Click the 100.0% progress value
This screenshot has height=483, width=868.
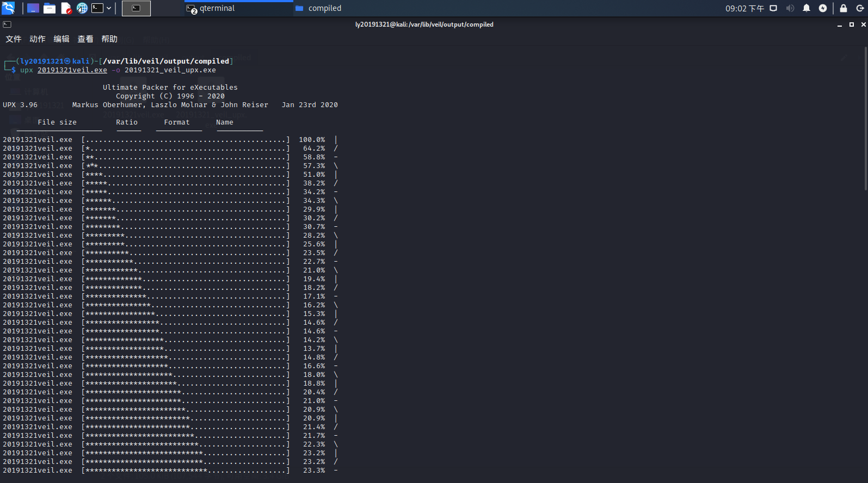(x=312, y=140)
